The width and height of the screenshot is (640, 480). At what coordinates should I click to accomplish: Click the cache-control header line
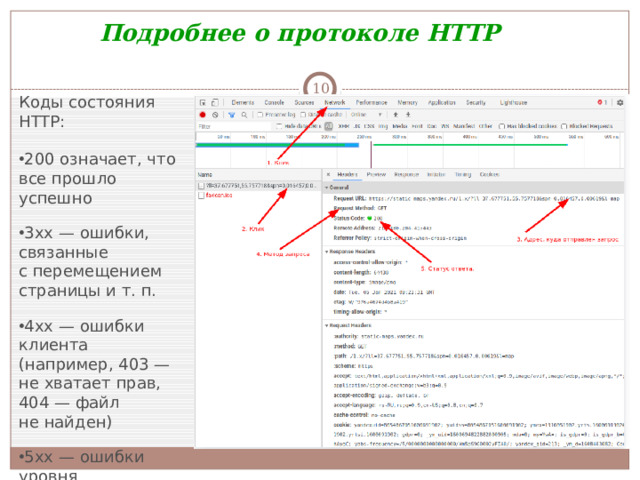point(364,415)
